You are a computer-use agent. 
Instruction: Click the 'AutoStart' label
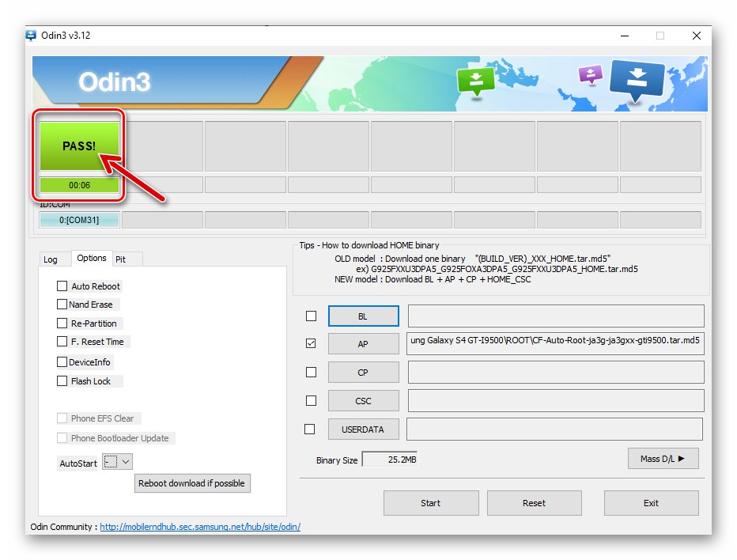point(78,464)
